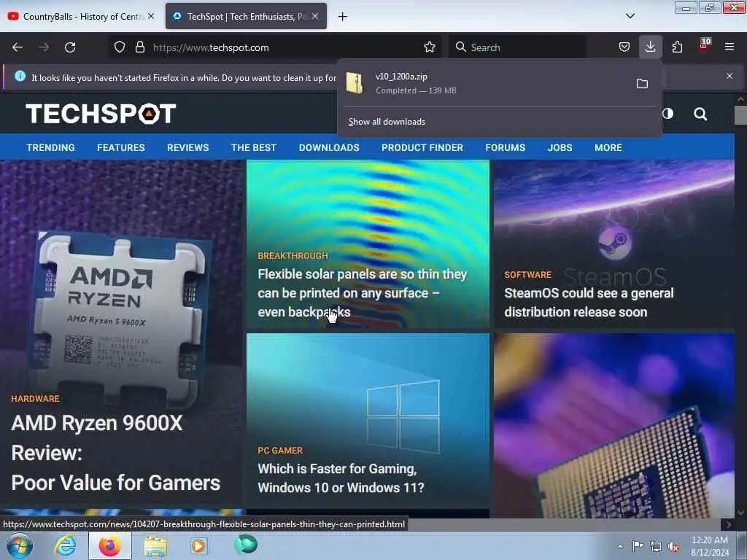Image resolution: width=747 pixels, height=560 pixels.
Task: Open SteamOS general distribution article
Action: (589, 303)
